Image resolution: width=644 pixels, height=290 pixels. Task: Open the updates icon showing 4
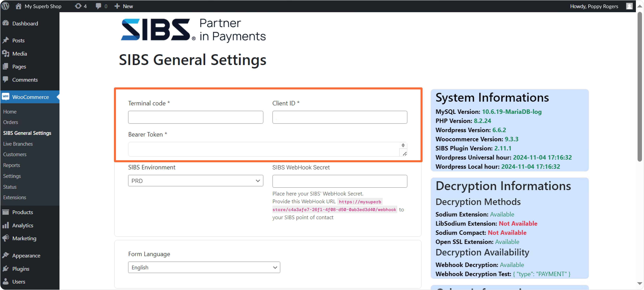[x=78, y=6]
